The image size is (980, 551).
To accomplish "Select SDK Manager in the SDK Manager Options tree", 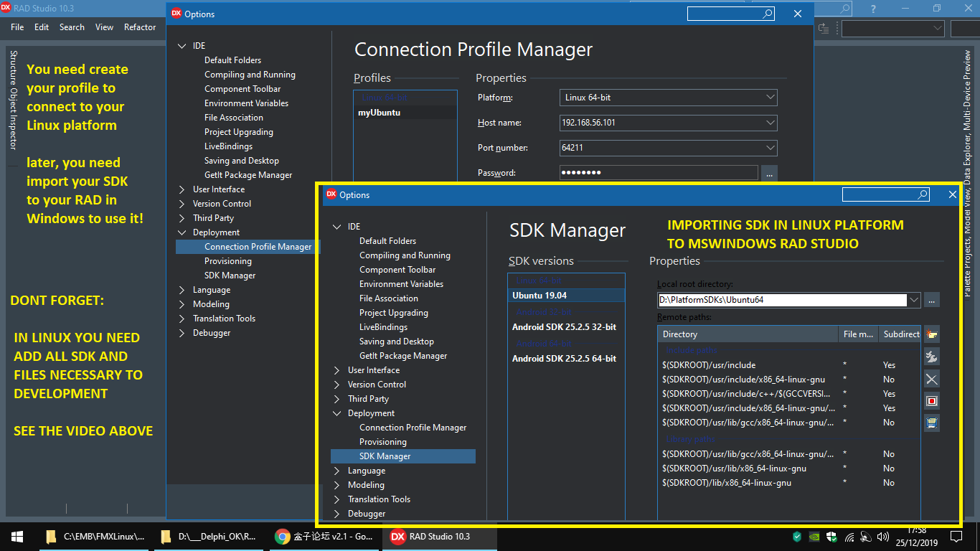I will click(403, 456).
